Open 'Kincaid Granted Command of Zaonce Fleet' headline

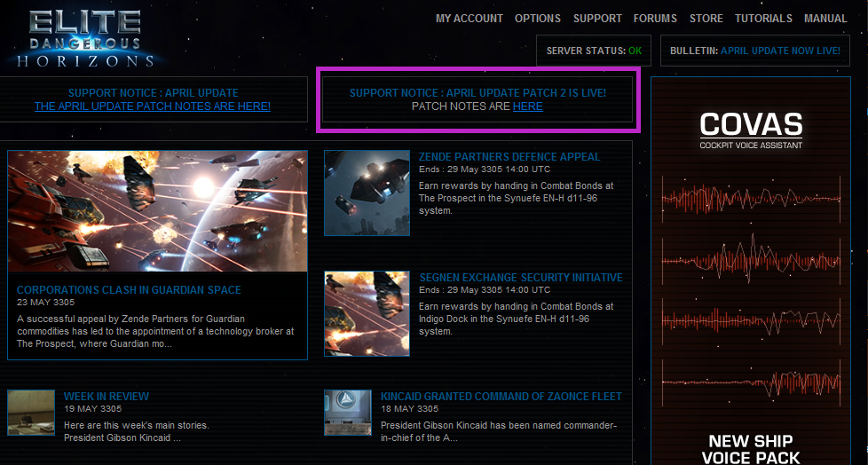click(x=501, y=397)
